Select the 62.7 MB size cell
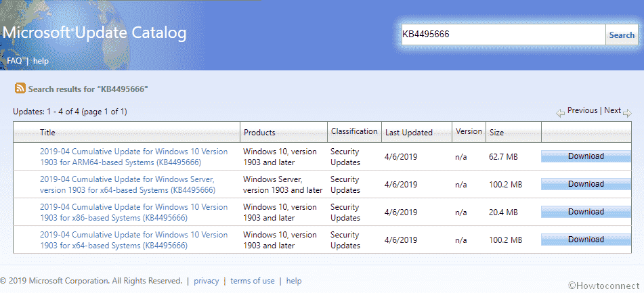This screenshot has height=293, width=644. pyautogui.click(x=503, y=157)
